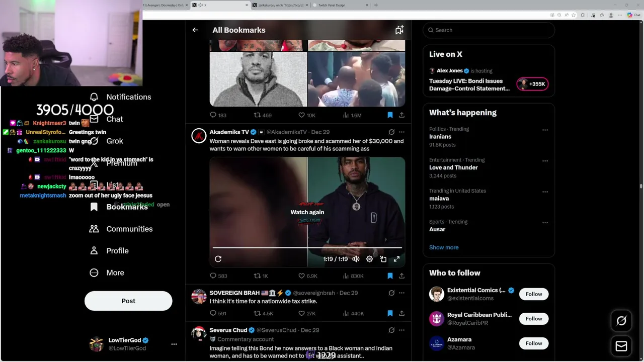The height and width of the screenshot is (362, 644).
Task: Enter fullscreen on the Dave East video
Action: (396, 259)
